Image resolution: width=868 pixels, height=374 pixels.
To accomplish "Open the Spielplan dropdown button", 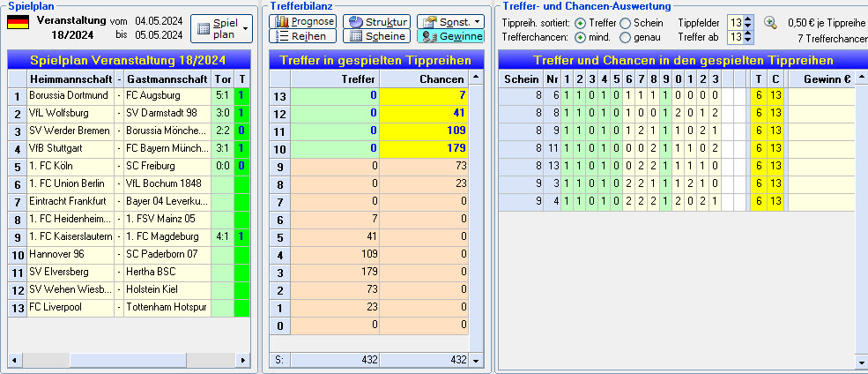I will coord(221,28).
